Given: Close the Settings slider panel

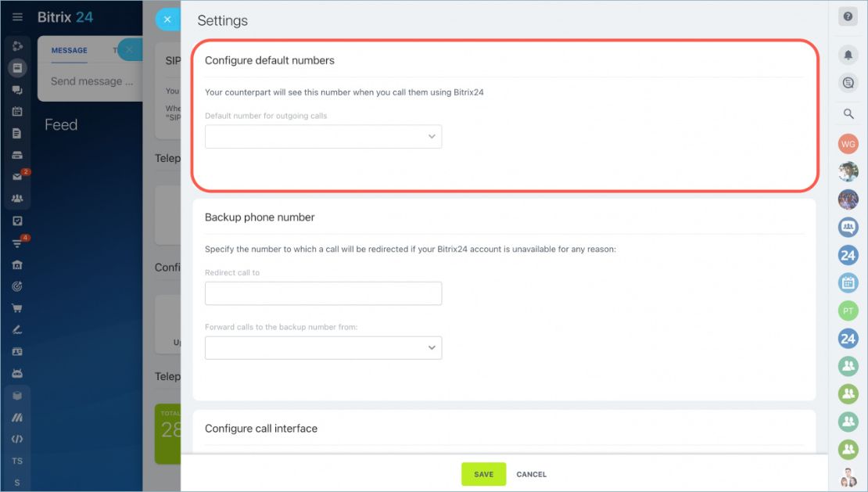Looking at the screenshot, I should click(167, 20).
